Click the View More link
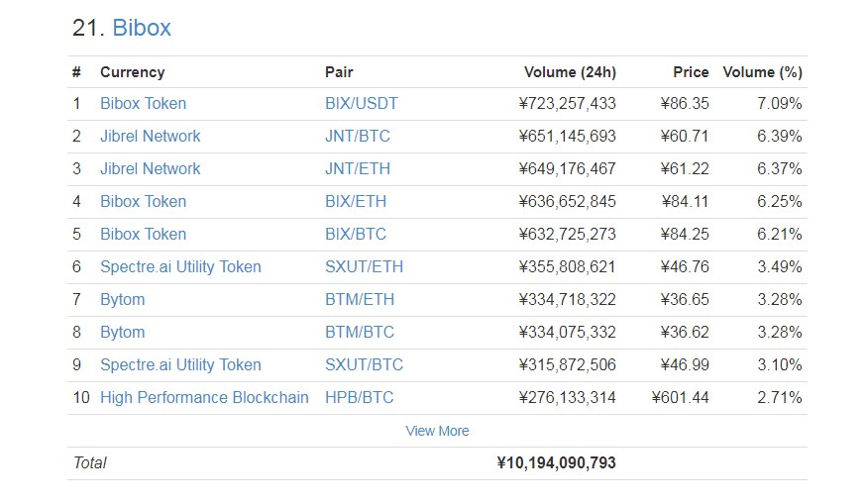 [437, 431]
